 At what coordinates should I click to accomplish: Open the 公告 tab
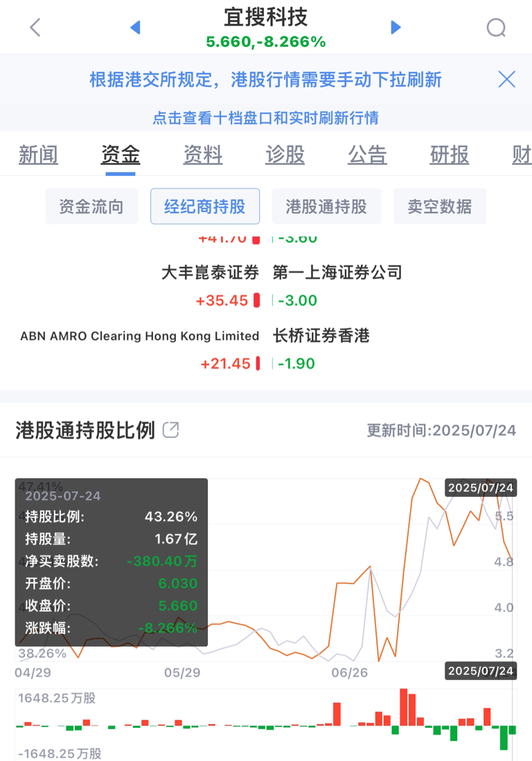coord(367,155)
